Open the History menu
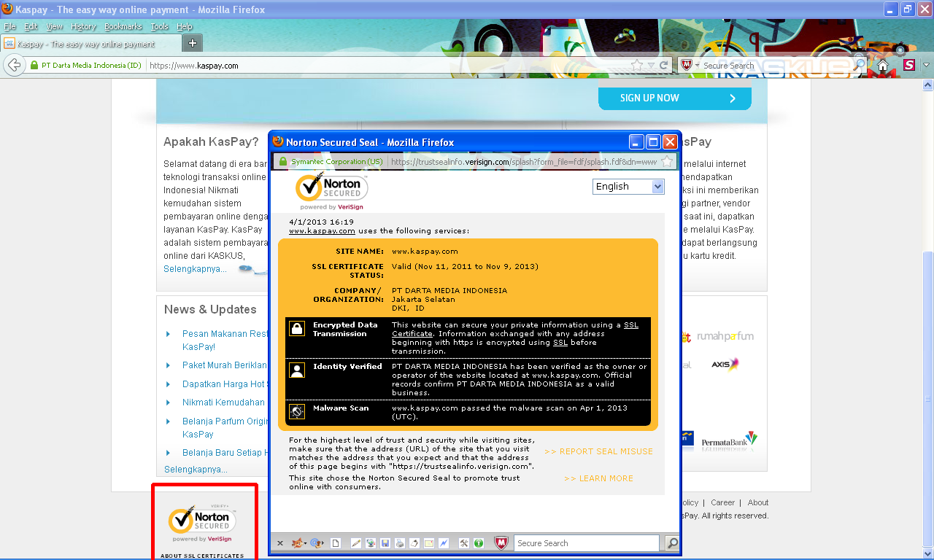This screenshot has width=934, height=560. click(x=83, y=26)
